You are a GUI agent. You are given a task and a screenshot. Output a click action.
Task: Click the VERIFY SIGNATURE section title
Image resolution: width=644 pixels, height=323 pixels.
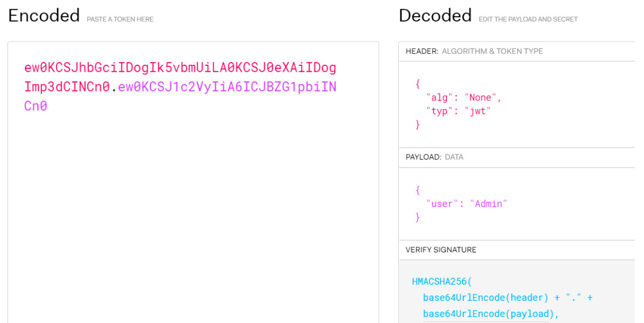pos(441,250)
